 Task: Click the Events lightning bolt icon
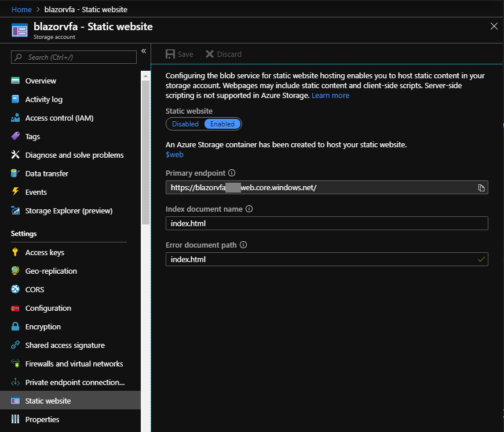point(15,192)
